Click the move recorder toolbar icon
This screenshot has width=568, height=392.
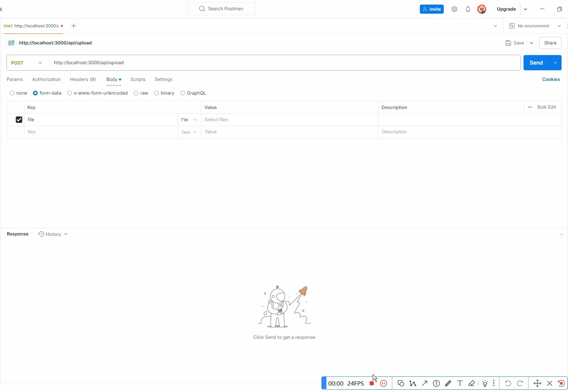[x=538, y=383]
